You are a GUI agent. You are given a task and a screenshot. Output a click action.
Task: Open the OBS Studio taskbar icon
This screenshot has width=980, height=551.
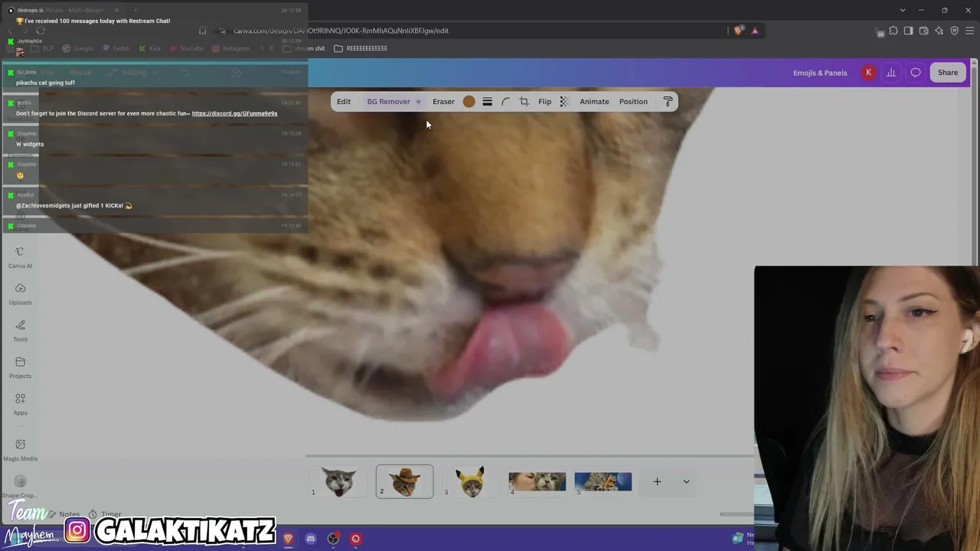pos(333,539)
